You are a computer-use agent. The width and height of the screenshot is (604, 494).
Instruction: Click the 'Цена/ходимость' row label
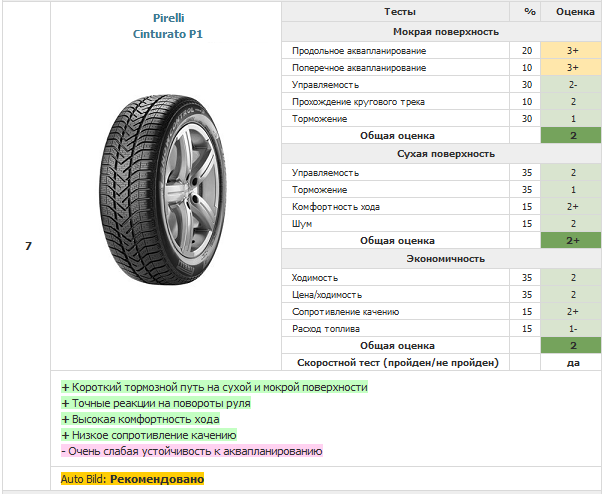(327, 294)
